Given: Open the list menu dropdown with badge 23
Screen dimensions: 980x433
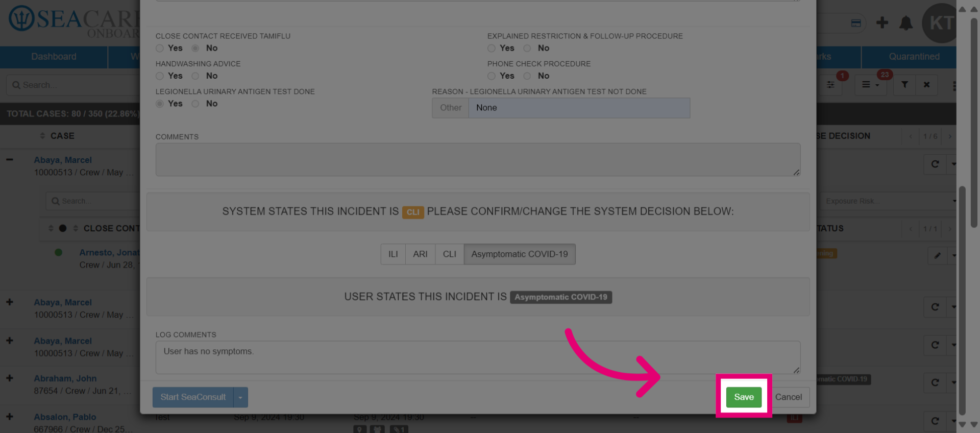Looking at the screenshot, I should pyautogui.click(x=871, y=85).
